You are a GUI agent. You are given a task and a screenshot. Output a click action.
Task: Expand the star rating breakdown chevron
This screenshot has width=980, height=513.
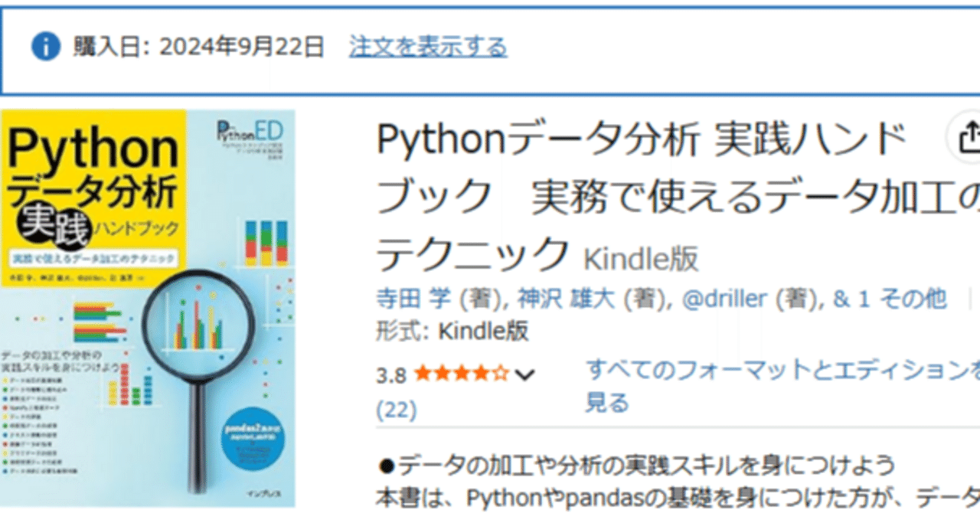523,374
